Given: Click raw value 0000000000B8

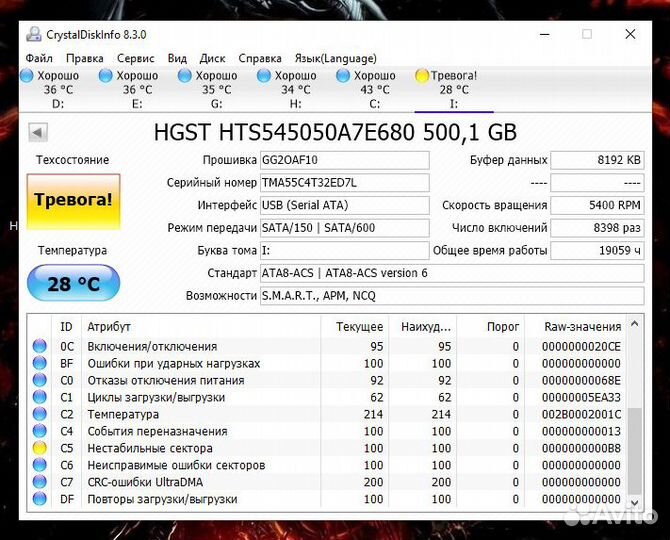Looking at the screenshot, I should pos(581,448).
